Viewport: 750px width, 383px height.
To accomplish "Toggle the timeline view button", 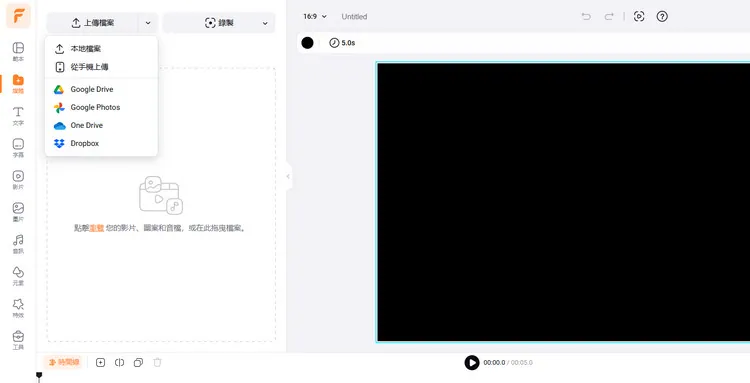I will [x=64, y=362].
